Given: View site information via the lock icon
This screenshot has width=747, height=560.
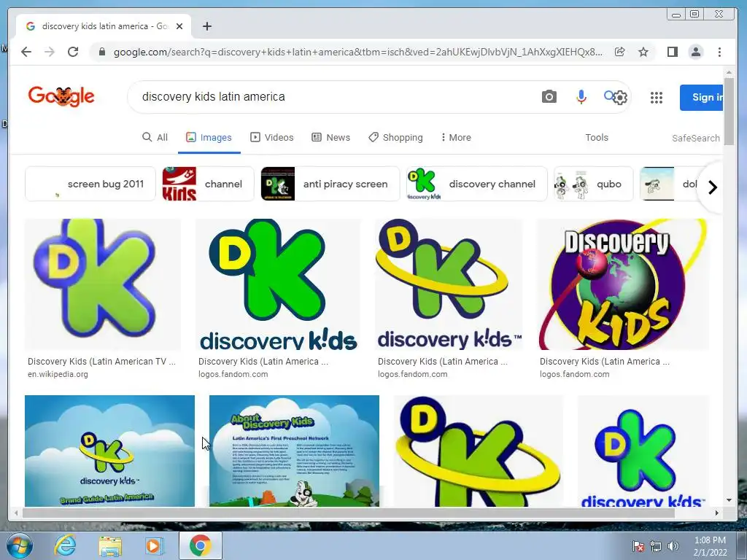Looking at the screenshot, I should (x=101, y=52).
